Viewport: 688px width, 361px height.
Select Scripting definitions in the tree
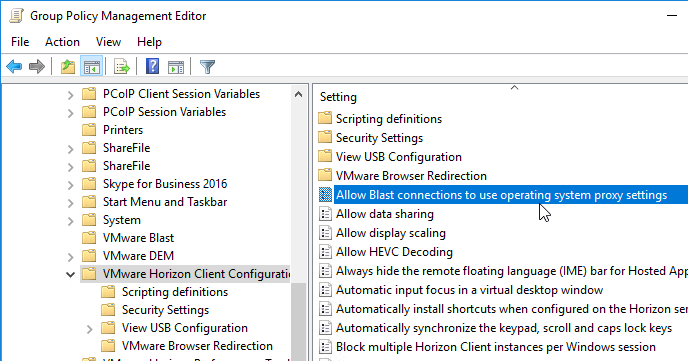coord(175,292)
